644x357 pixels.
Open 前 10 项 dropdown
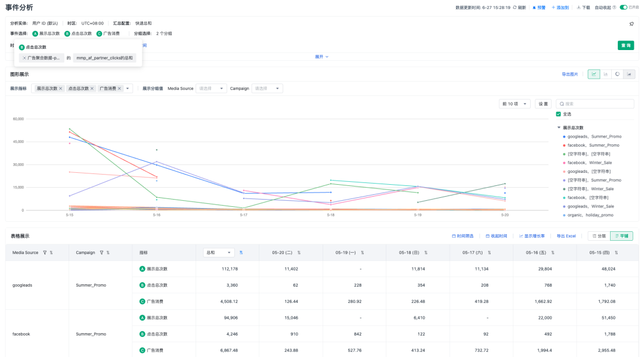coord(515,104)
